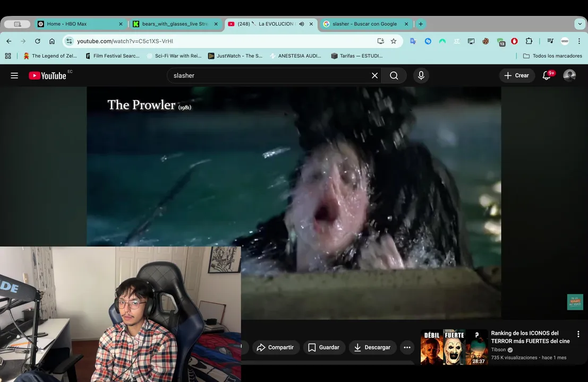Expand the tab search dropdown arrow
The width and height of the screenshot is (588, 382).
tap(580, 24)
